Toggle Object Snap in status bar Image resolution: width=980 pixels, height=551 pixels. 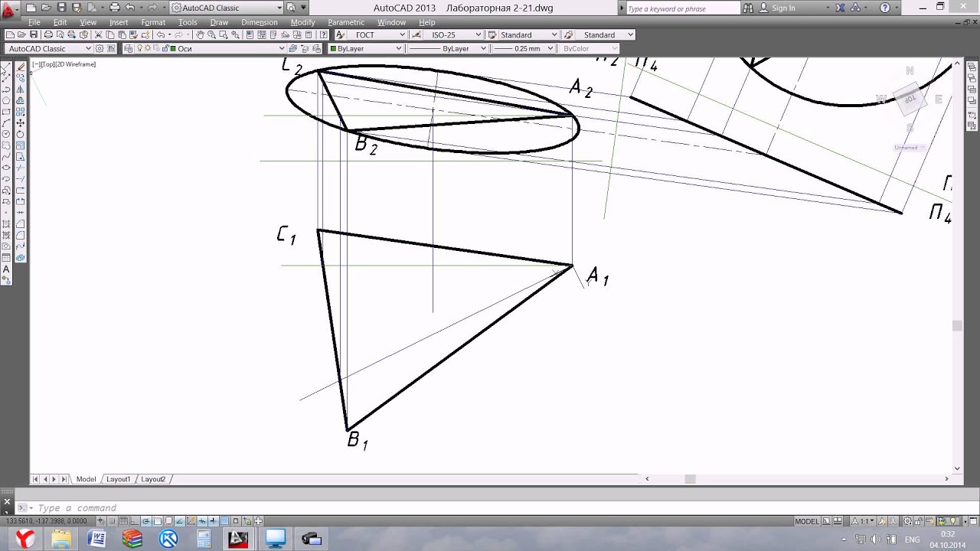pos(157,521)
